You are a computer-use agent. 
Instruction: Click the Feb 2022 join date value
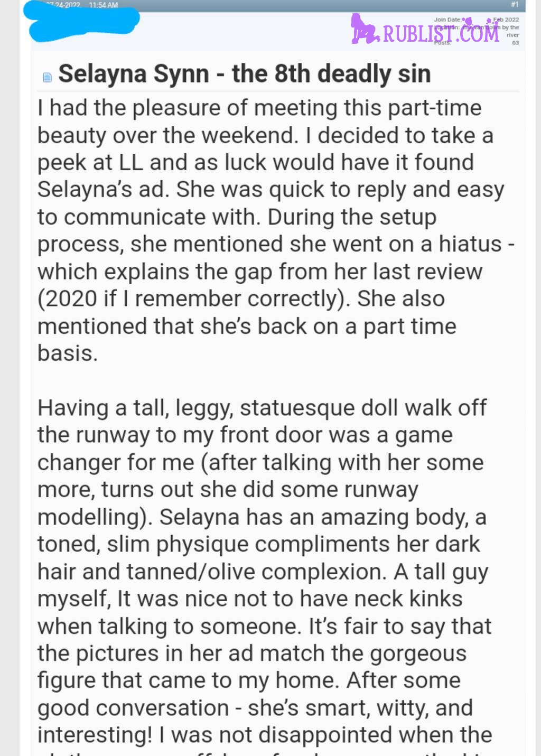506,20
